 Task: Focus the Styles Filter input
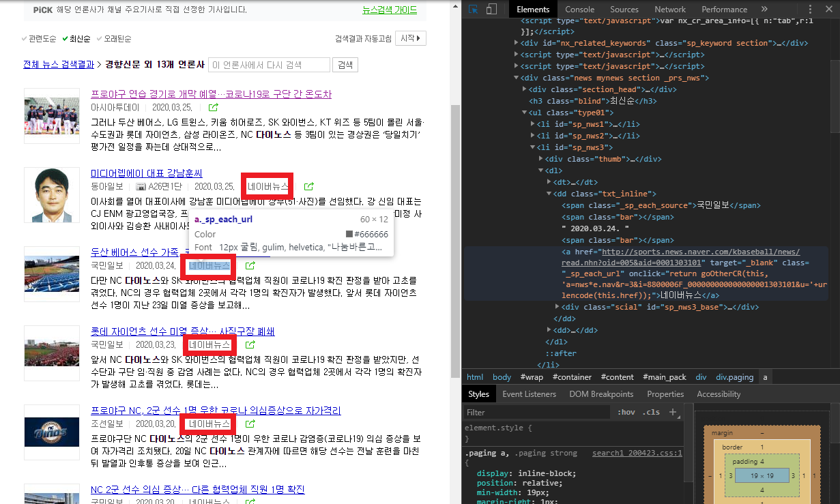coord(536,412)
